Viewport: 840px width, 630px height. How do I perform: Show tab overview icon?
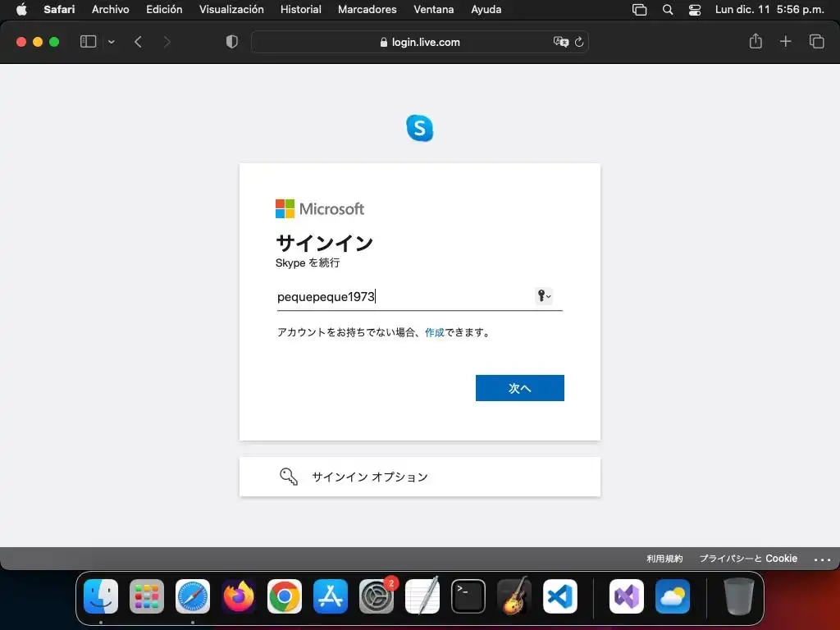(816, 41)
